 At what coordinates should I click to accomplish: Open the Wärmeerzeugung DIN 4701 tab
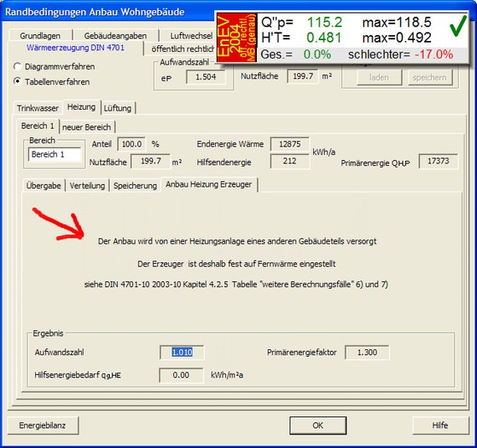pyautogui.click(x=75, y=48)
